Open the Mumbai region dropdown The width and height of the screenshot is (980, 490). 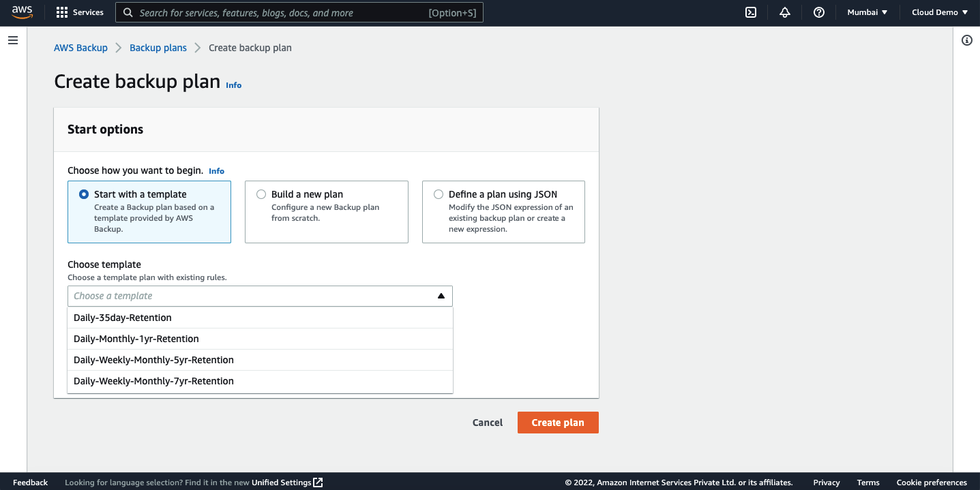tap(867, 12)
